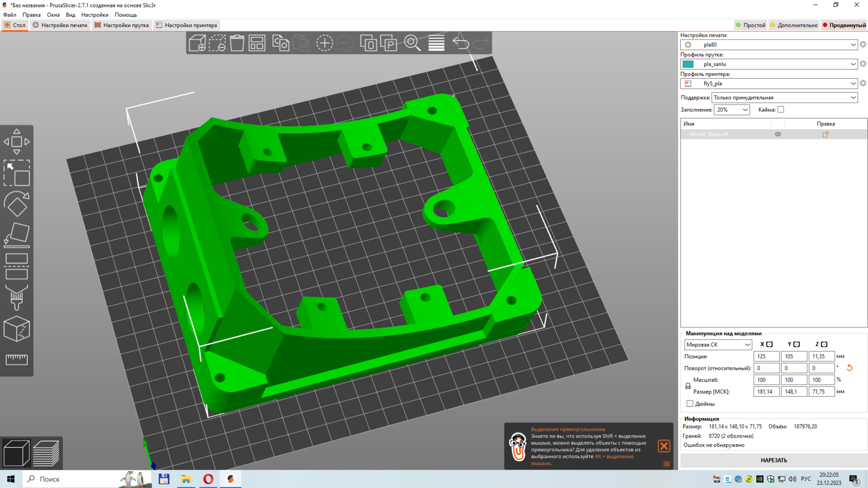Open the Помощь menu
This screenshot has height=488, width=868.
tap(126, 15)
